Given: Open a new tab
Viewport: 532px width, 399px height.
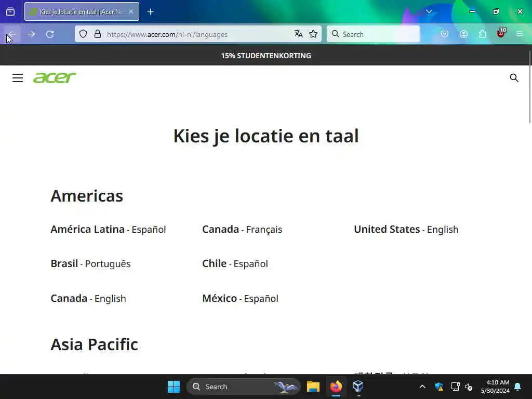Looking at the screenshot, I should click(150, 12).
